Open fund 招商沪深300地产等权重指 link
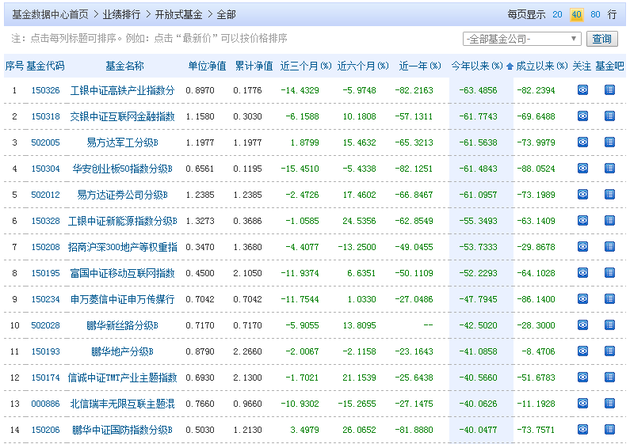The height and width of the screenshot is (444, 630). tap(122, 247)
